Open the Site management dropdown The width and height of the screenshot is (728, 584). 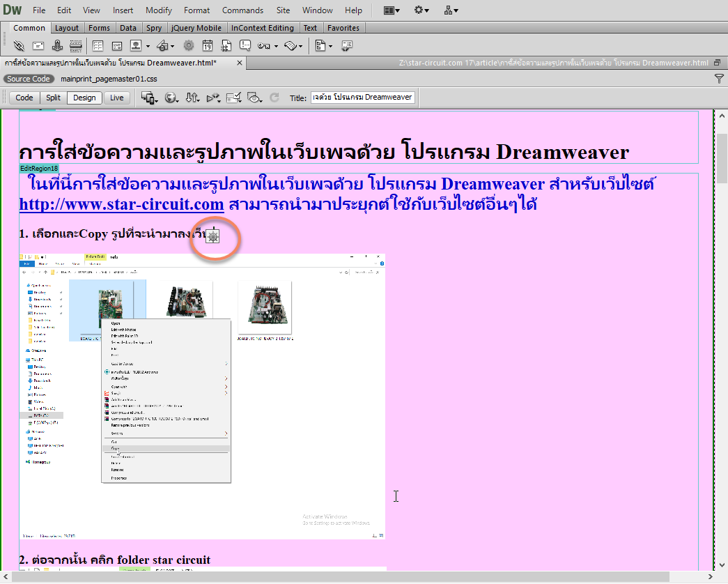(x=451, y=10)
